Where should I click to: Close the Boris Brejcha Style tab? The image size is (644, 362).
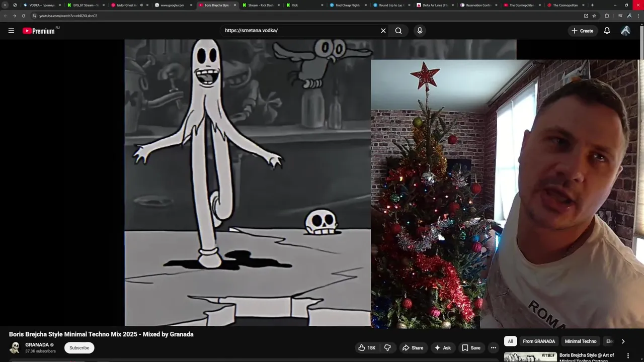pos(234,5)
